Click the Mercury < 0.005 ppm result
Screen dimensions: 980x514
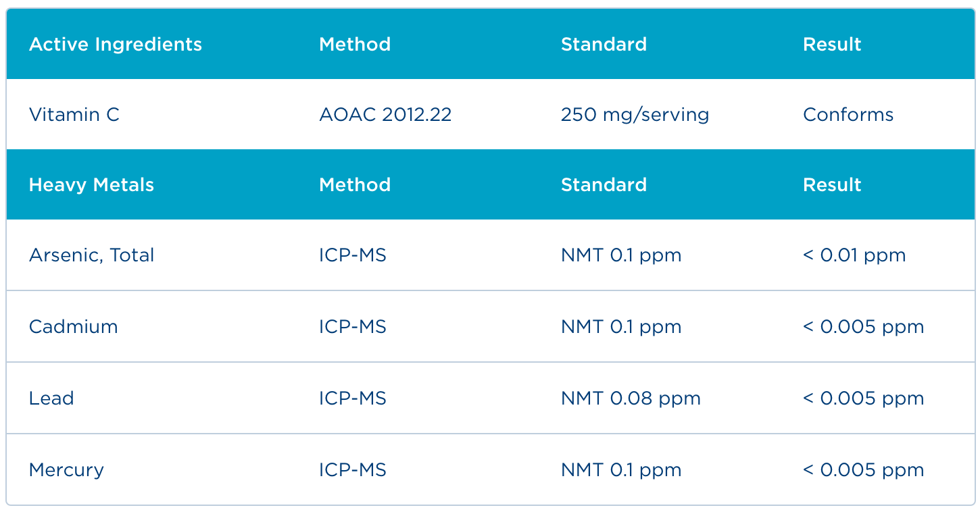pyautogui.click(x=863, y=470)
